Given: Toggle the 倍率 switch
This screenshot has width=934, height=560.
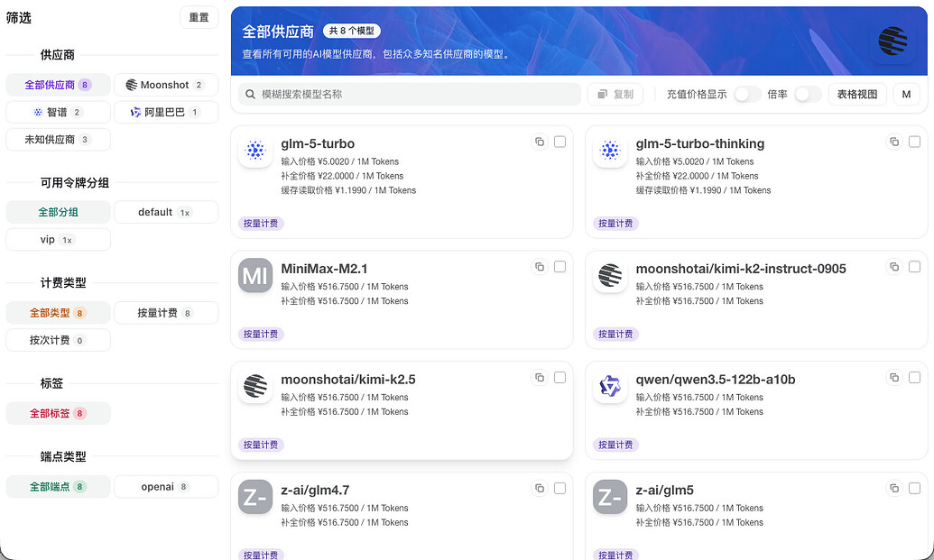Looking at the screenshot, I should pyautogui.click(x=808, y=94).
